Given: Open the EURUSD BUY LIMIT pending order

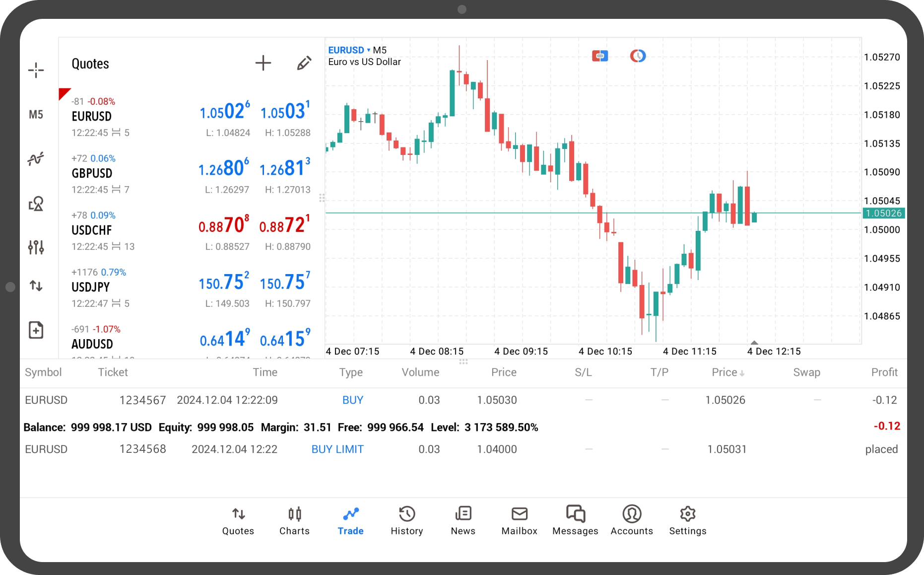Looking at the screenshot, I should click(337, 449).
